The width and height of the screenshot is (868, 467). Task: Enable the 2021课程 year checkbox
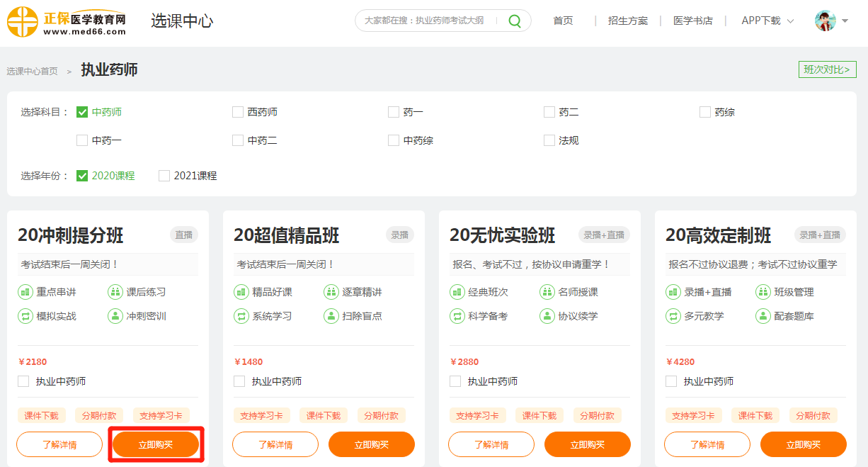tap(164, 176)
